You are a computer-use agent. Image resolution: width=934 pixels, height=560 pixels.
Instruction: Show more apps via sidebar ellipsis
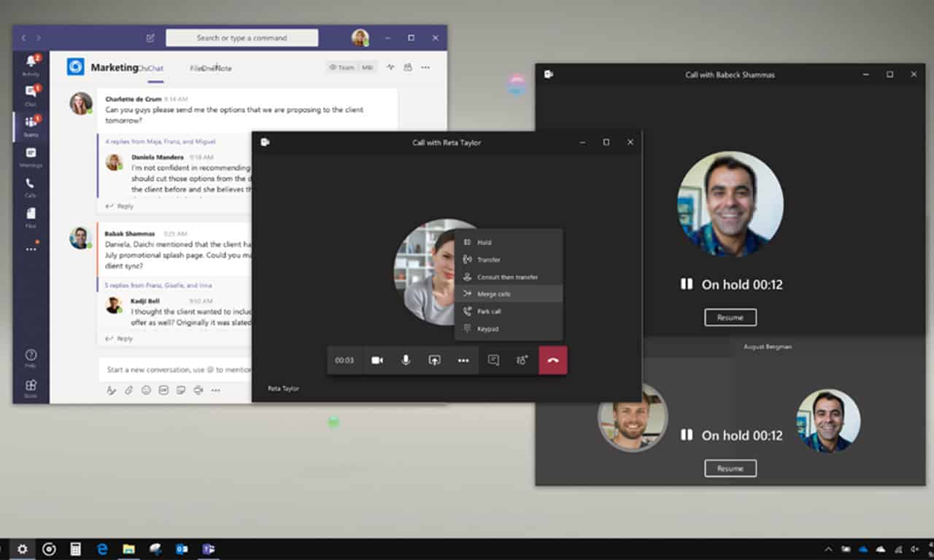(x=31, y=249)
